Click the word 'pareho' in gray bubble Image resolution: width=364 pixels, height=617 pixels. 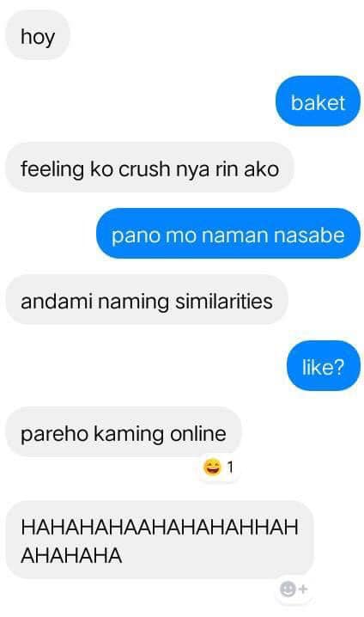pos(55,435)
